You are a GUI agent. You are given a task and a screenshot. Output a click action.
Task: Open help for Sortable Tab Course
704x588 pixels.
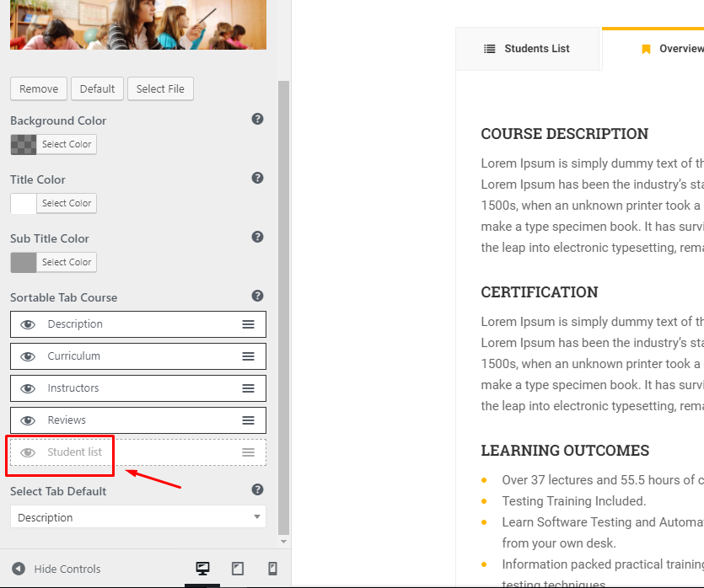257,296
